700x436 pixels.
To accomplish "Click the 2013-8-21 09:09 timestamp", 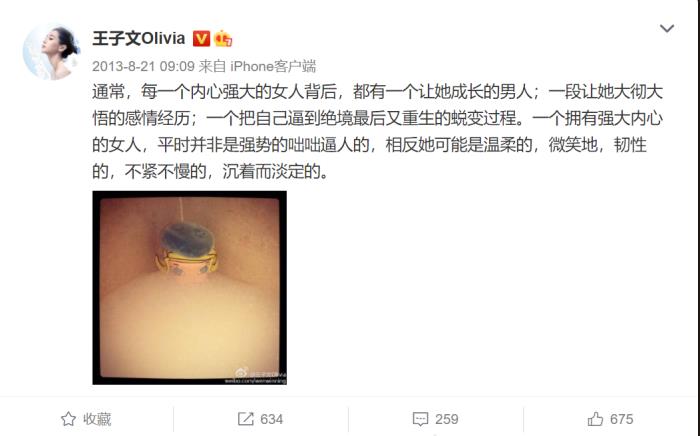I will (x=143, y=66).
